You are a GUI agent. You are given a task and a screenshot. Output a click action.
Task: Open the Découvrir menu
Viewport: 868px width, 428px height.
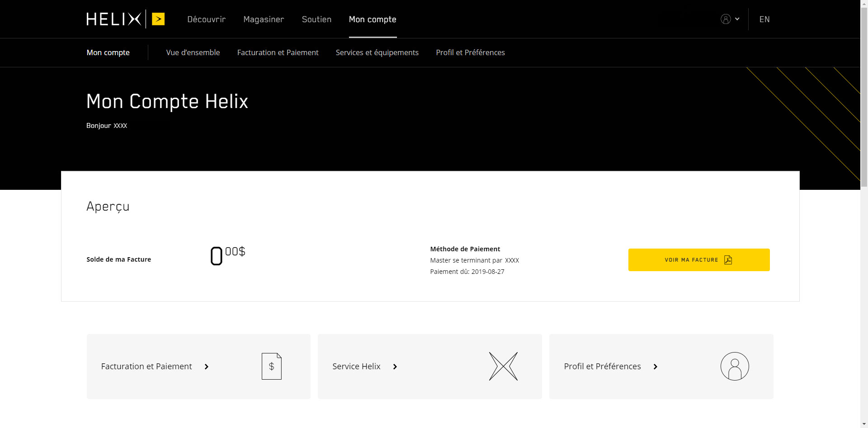coord(207,19)
